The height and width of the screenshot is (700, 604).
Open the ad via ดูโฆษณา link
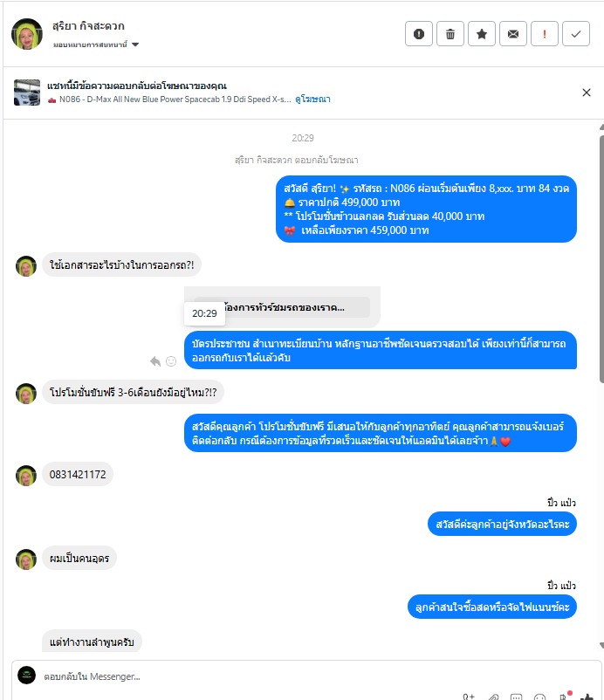312,100
